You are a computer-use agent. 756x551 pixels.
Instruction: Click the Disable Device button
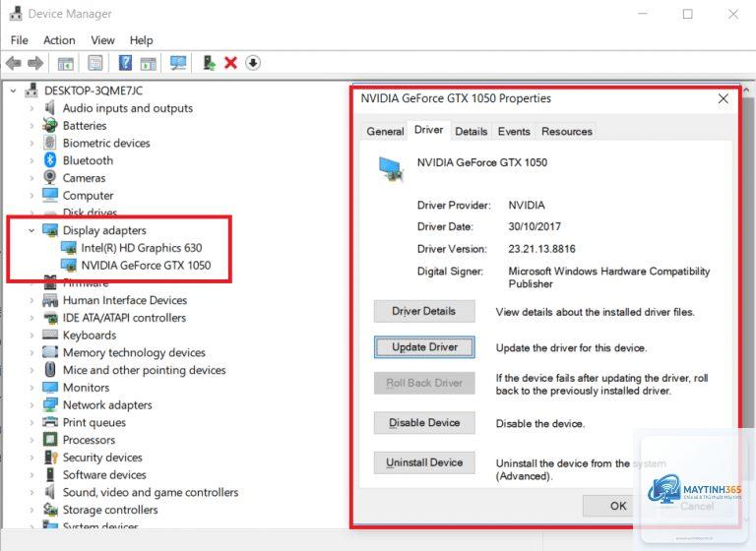click(424, 423)
